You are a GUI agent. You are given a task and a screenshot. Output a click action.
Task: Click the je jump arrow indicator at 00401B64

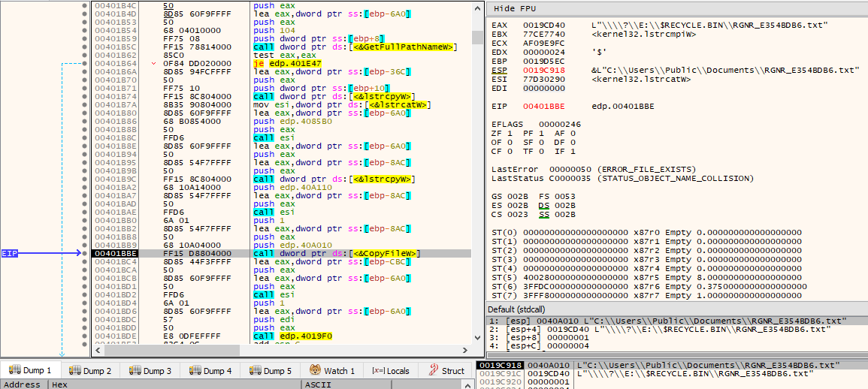coord(153,64)
